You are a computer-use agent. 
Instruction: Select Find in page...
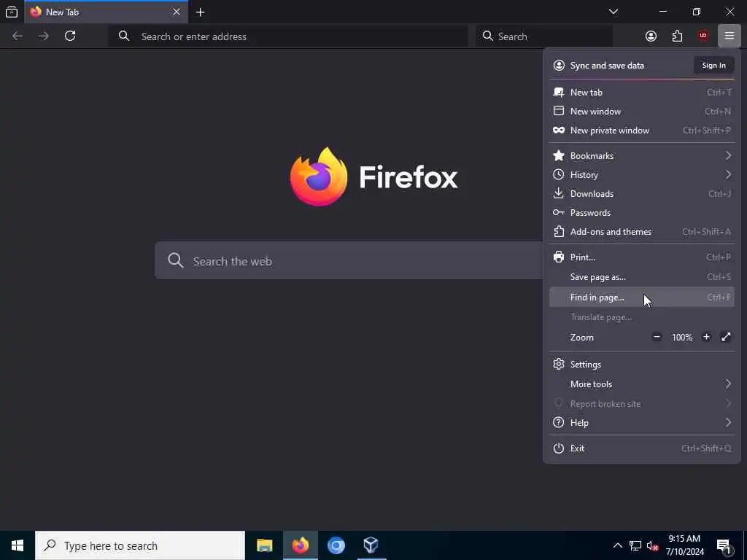[642, 297]
